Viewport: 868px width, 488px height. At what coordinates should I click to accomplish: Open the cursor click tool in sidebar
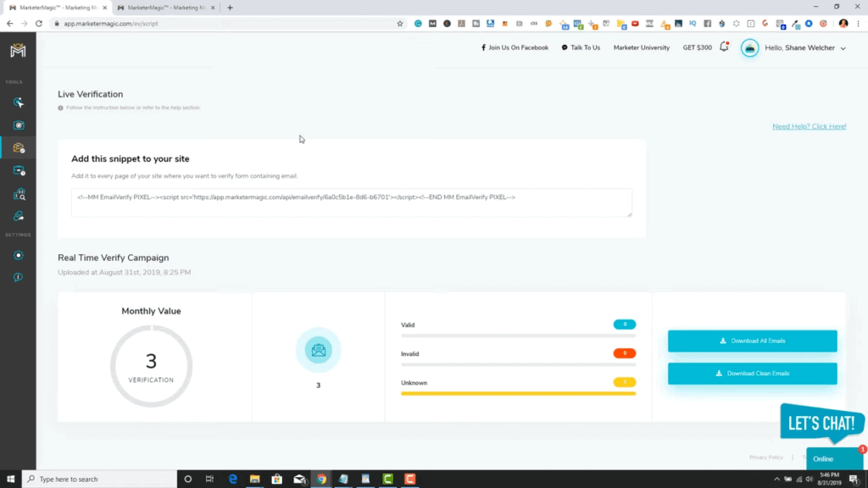19,103
